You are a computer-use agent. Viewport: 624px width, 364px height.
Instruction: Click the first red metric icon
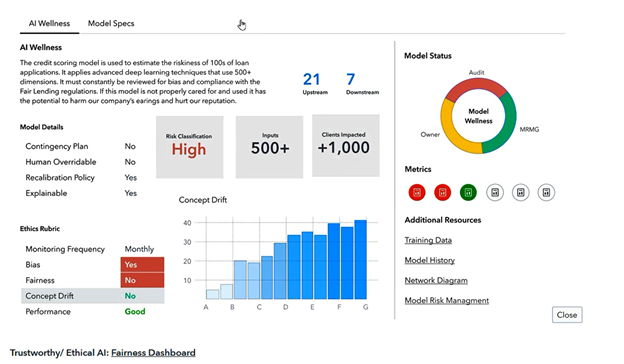(x=417, y=193)
